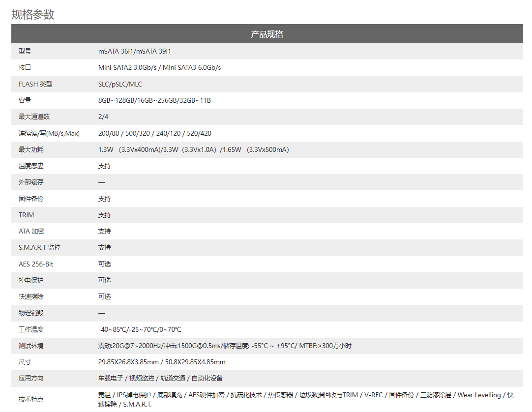Click 支持 in the S.M.A.R.T 监控 row
The height and width of the screenshot is (412, 532).
(x=105, y=248)
